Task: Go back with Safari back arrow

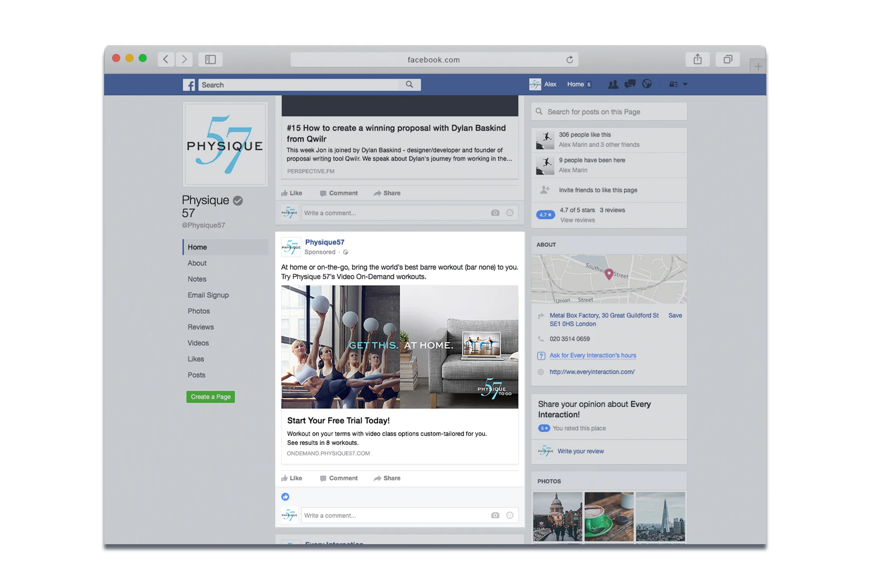Action: [x=166, y=60]
